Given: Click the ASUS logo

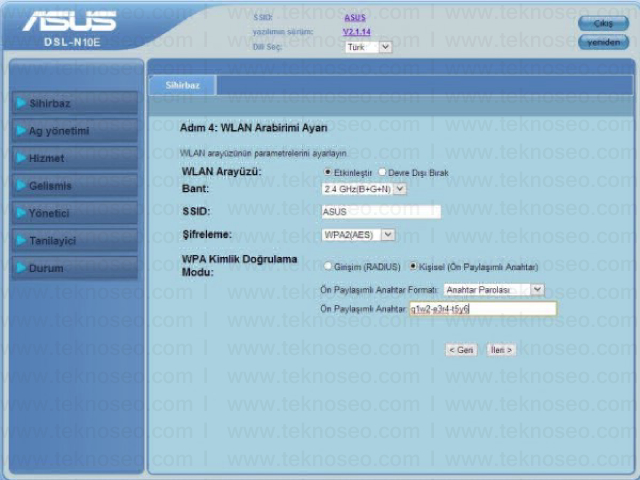Looking at the screenshot, I should pos(69,21).
